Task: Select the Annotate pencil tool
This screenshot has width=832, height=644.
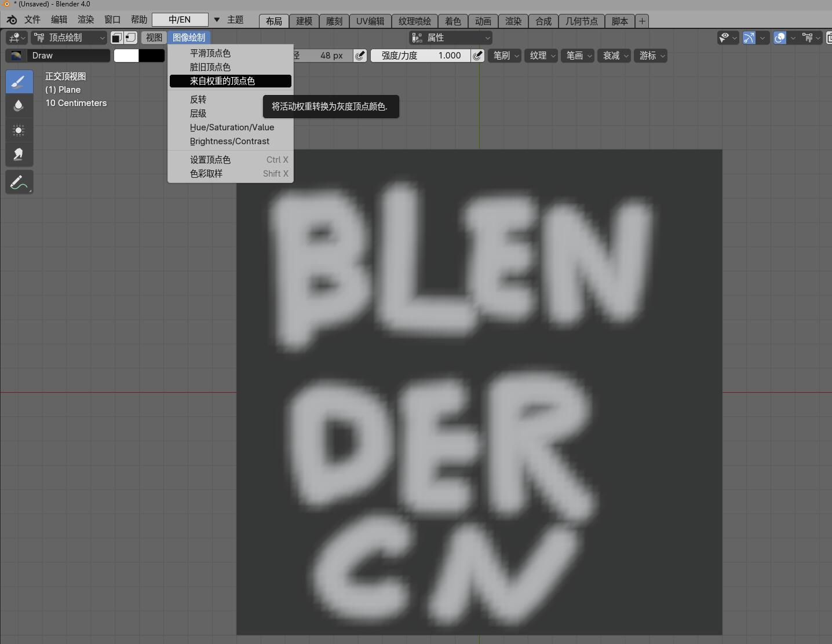Action: point(19,182)
